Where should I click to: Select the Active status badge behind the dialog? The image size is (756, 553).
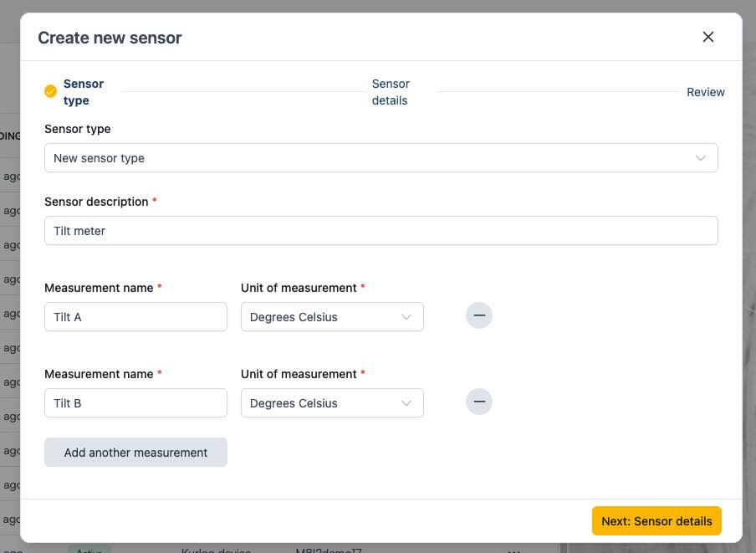point(89,550)
